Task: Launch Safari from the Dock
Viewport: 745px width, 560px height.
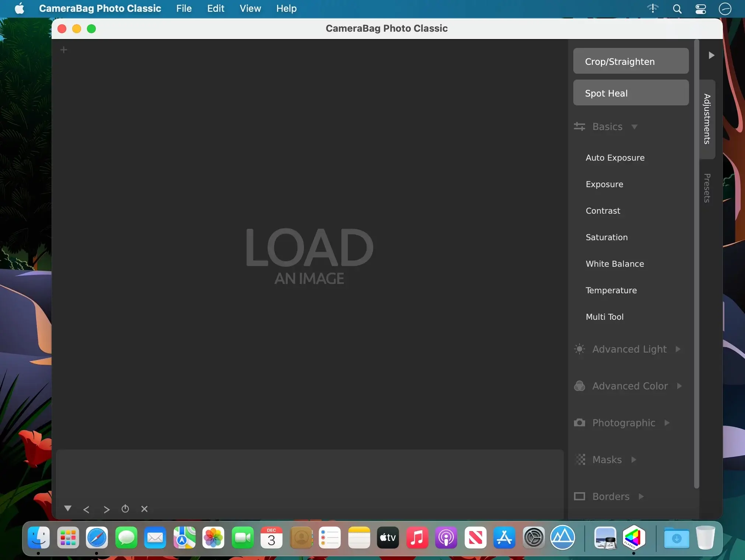Action: click(x=97, y=538)
